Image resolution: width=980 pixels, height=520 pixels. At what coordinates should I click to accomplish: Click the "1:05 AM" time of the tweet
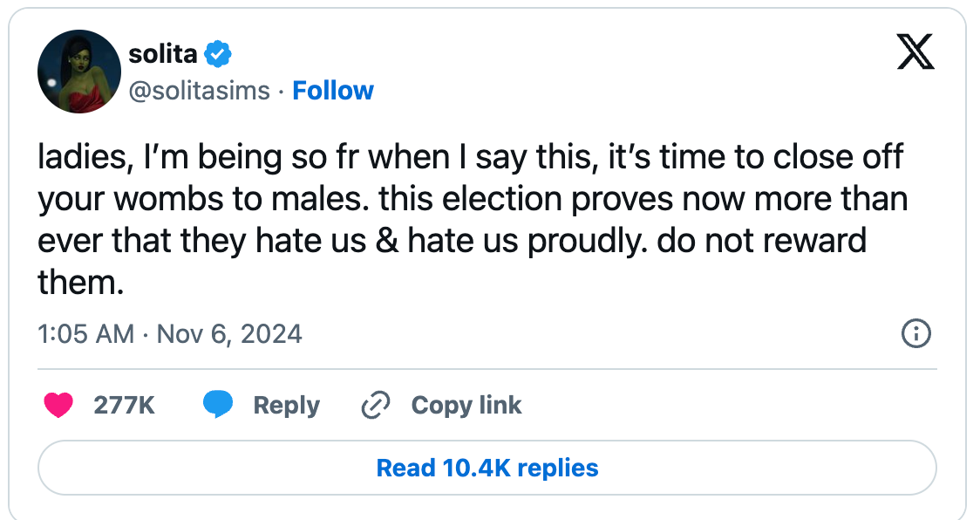tap(86, 334)
